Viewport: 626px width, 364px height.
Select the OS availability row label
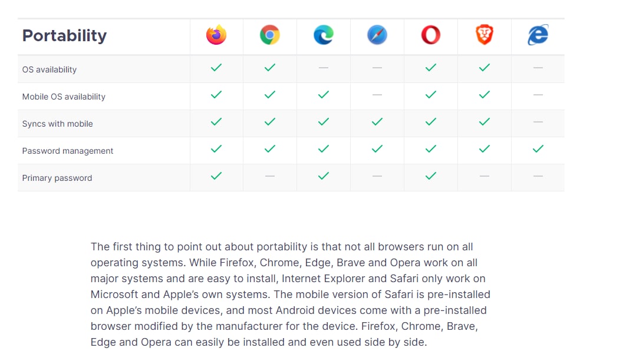click(50, 70)
